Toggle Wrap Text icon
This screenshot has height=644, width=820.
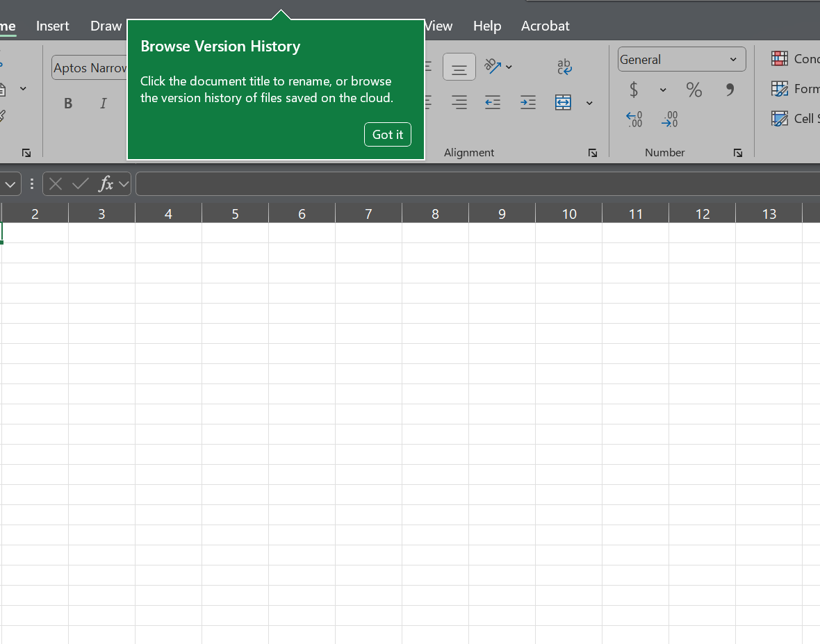(x=564, y=67)
